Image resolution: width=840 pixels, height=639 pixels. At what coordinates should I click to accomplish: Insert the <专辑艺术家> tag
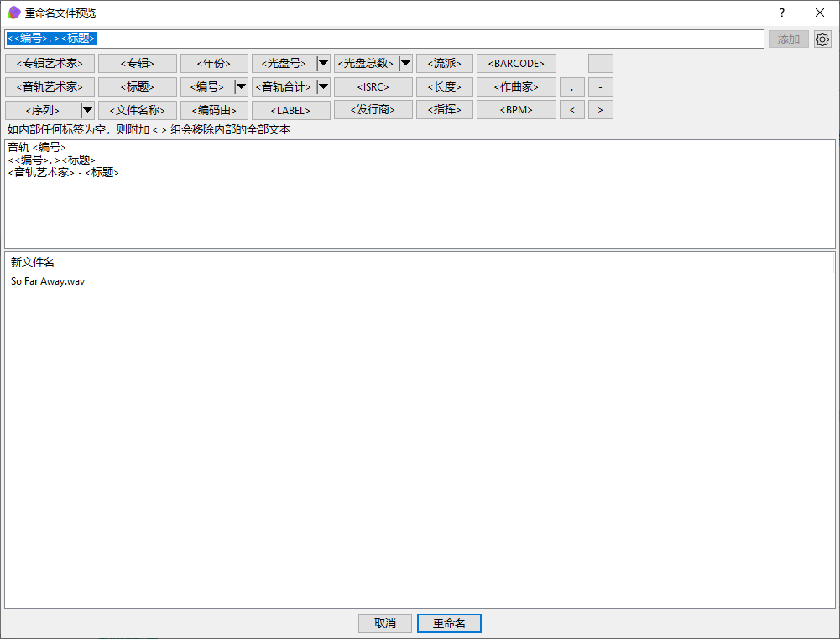click(50, 63)
